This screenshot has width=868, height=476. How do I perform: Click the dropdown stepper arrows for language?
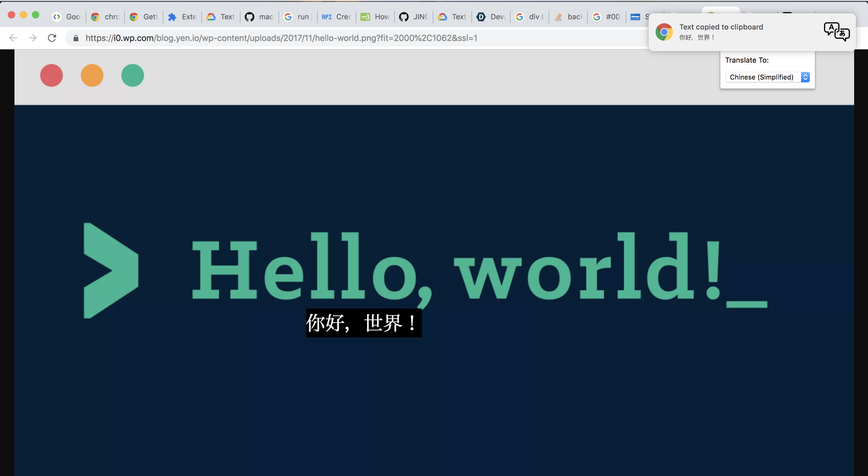coord(805,77)
